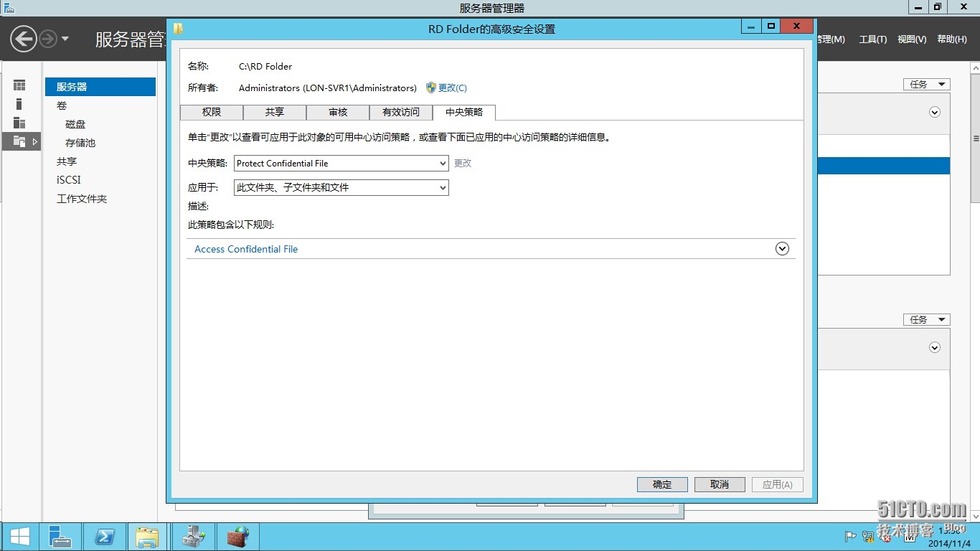The image size is (980, 551).
Task: Select 服务器 in navigation pane
Action: [x=100, y=87]
